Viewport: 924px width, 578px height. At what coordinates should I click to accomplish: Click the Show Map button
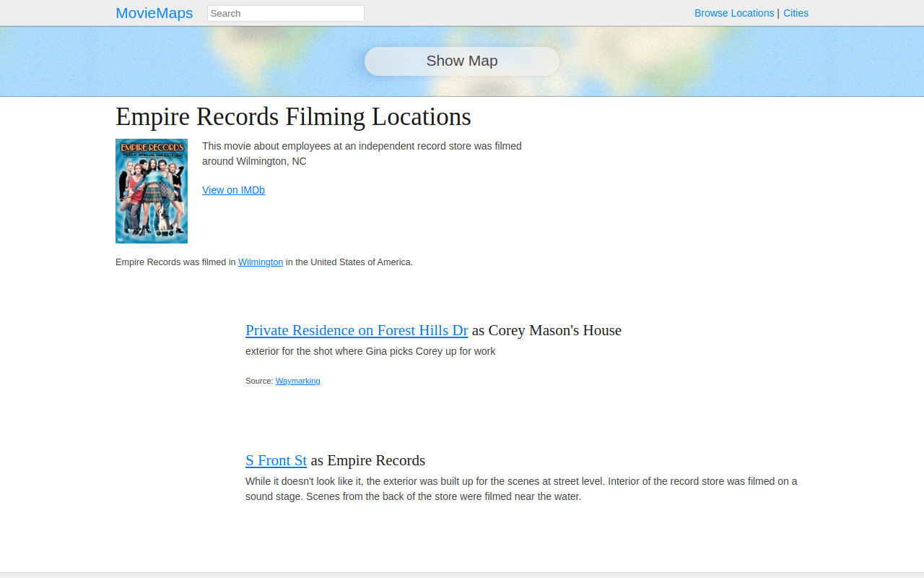[462, 61]
